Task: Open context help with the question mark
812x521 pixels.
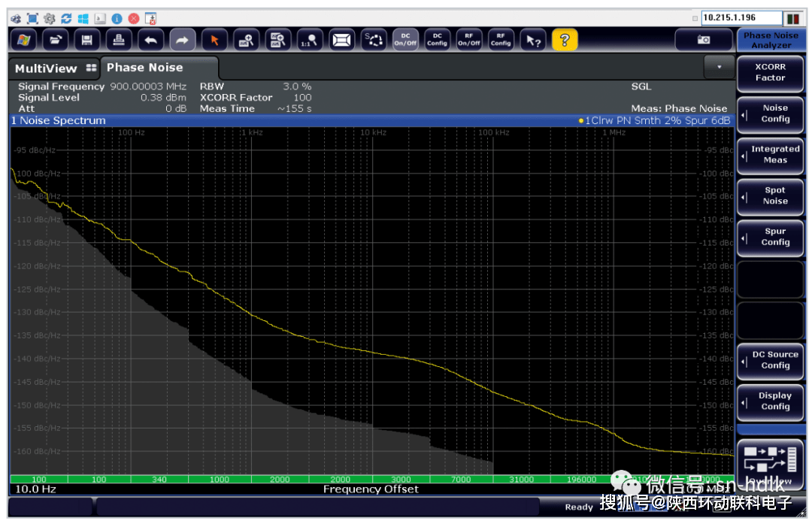Action: point(565,40)
